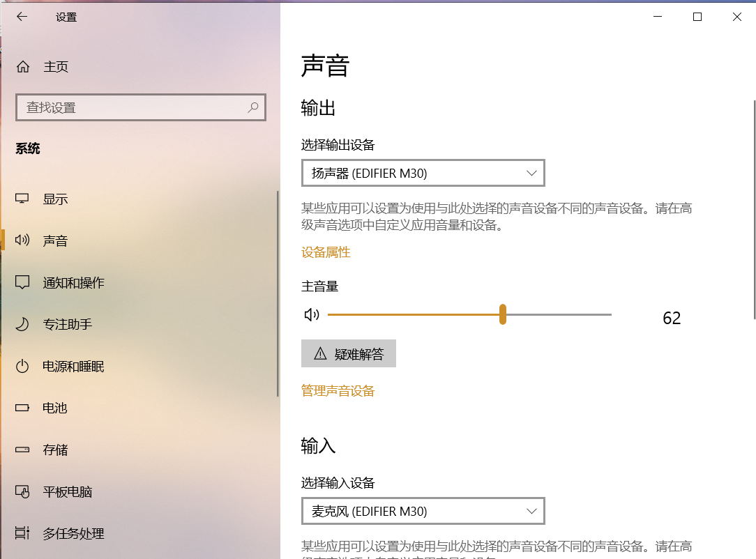Click the 电池 battery icon
This screenshot has height=559, width=756.
22,408
